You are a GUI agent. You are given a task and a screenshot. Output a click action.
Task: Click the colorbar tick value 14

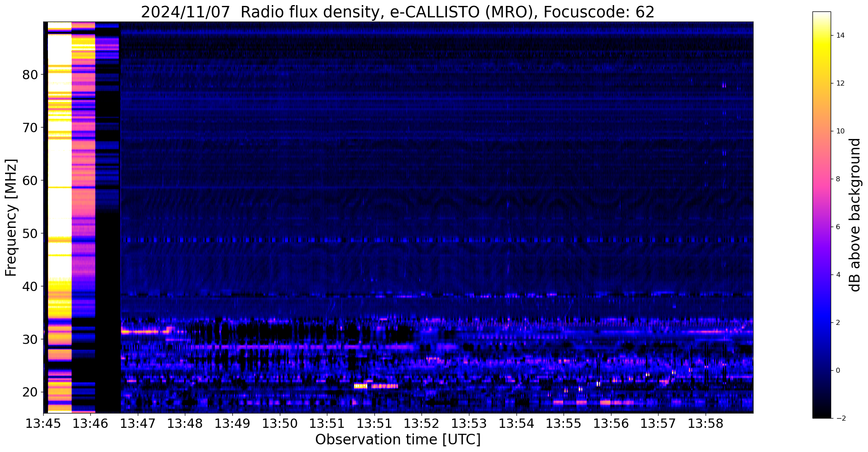click(x=840, y=36)
